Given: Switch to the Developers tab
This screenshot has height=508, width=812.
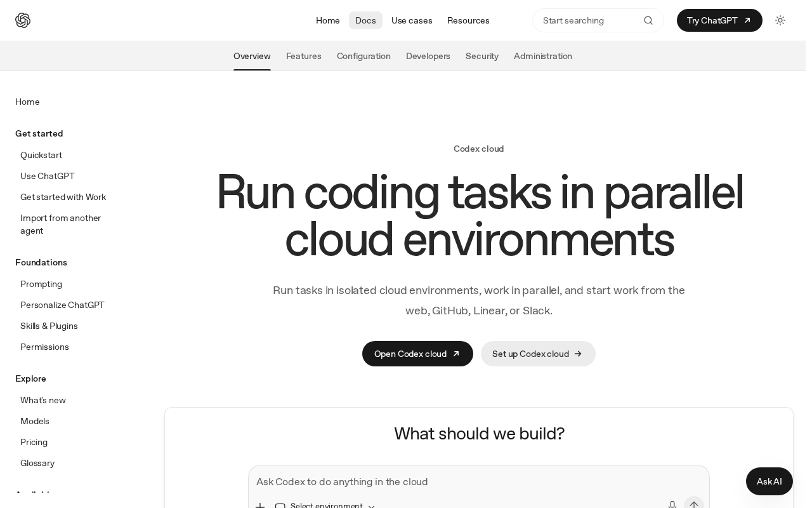Looking at the screenshot, I should [428, 56].
